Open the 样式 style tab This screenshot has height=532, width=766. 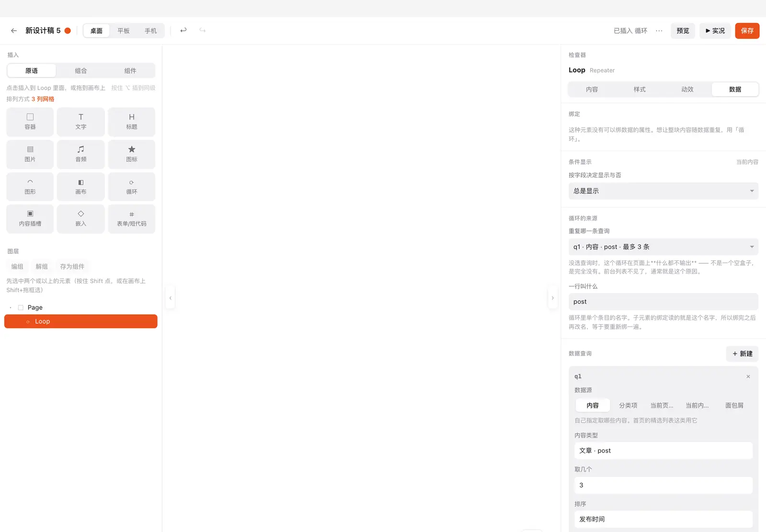coord(640,90)
